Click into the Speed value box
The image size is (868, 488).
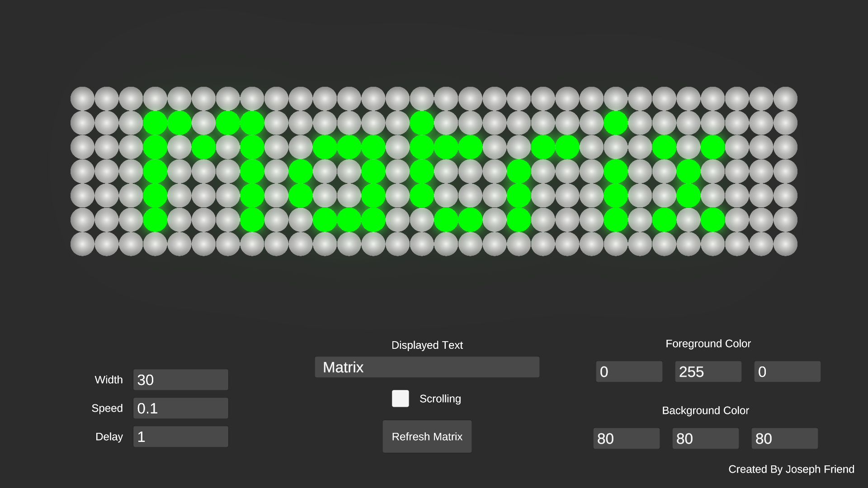point(180,408)
